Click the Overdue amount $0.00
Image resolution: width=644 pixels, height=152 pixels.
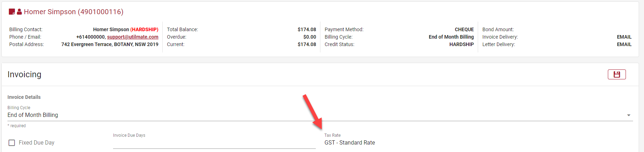tap(309, 37)
